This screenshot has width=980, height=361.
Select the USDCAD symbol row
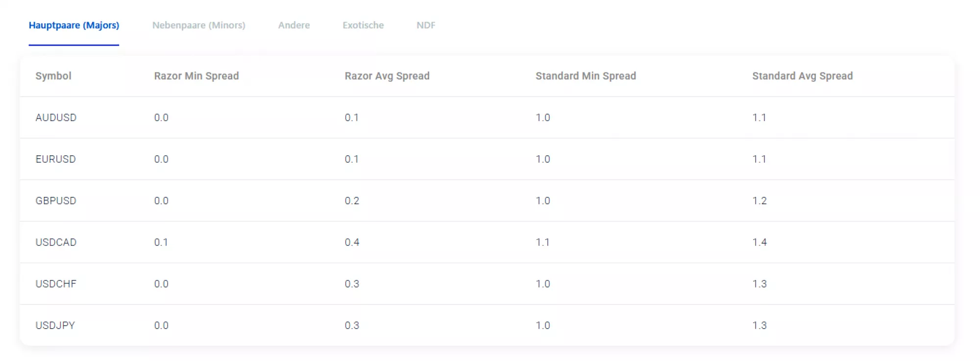click(x=56, y=242)
